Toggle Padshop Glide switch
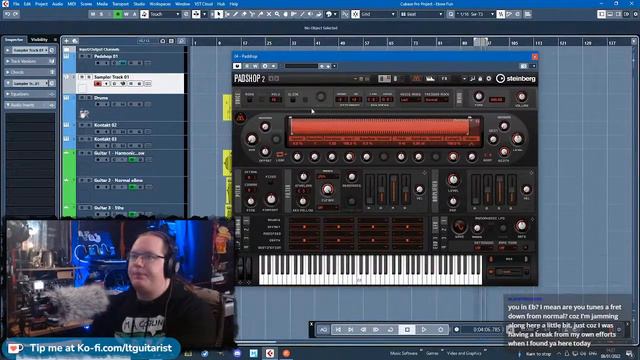The height and width of the screenshot is (360, 640). click(293, 100)
